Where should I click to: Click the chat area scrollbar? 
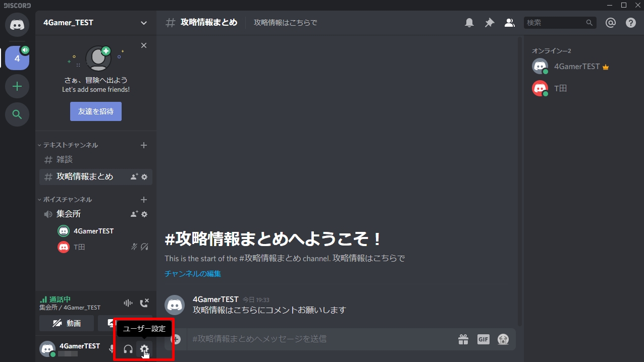coord(520,180)
